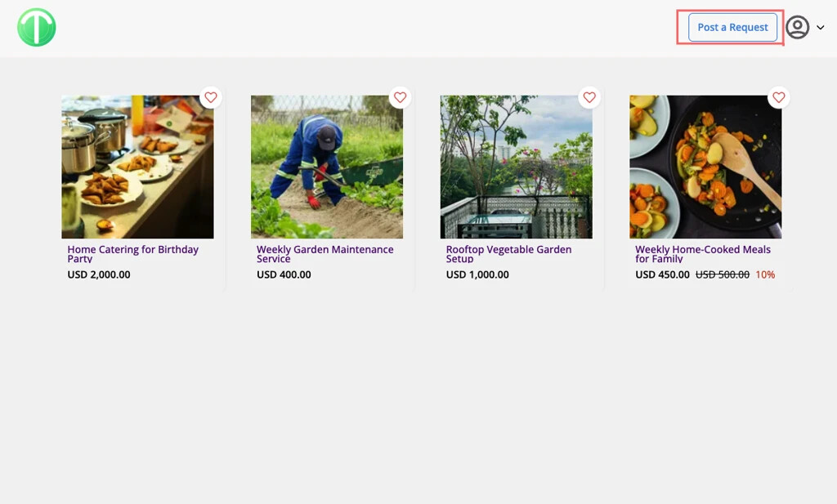Open the rooftop garden terrace image
This screenshot has width=837, height=504.
(x=516, y=167)
